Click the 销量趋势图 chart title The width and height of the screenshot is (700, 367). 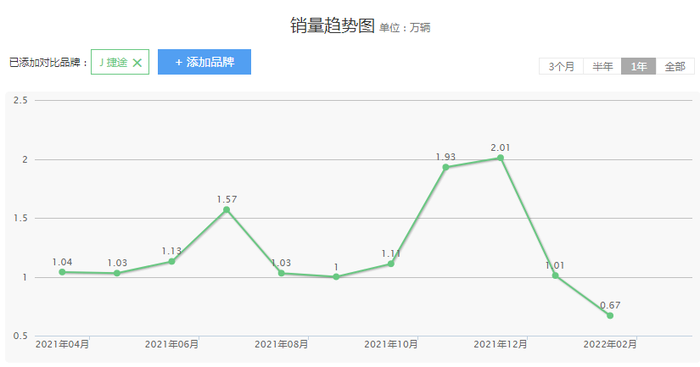tap(332, 25)
